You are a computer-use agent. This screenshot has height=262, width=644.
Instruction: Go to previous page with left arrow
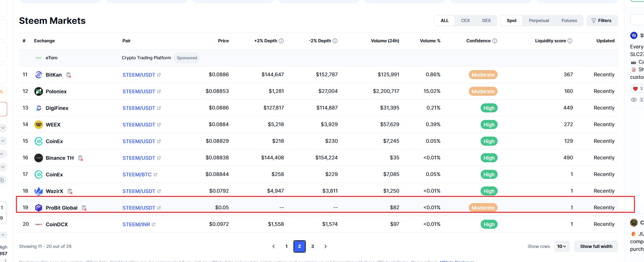point(274,246)
